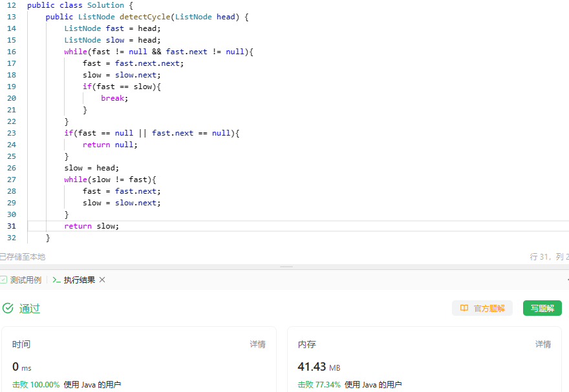Image resolution: width=569 pixels, height=392 pixels.
Task: Click the 'break;' statement
Action: click(x=114, y=98)
